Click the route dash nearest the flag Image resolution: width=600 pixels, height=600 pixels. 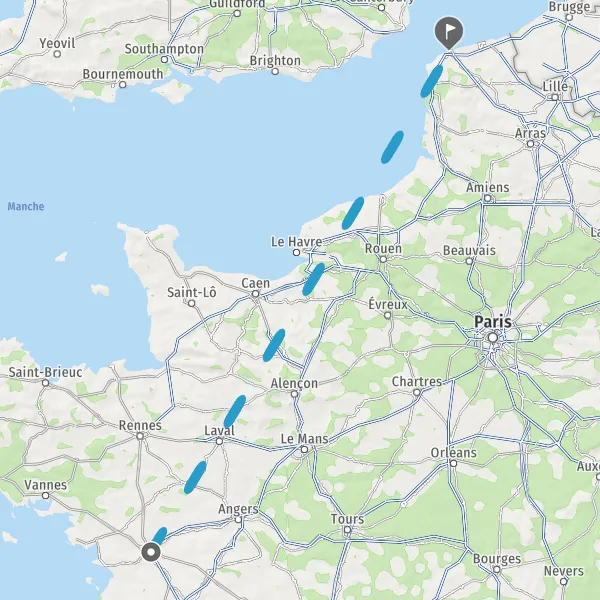[432, 81]
